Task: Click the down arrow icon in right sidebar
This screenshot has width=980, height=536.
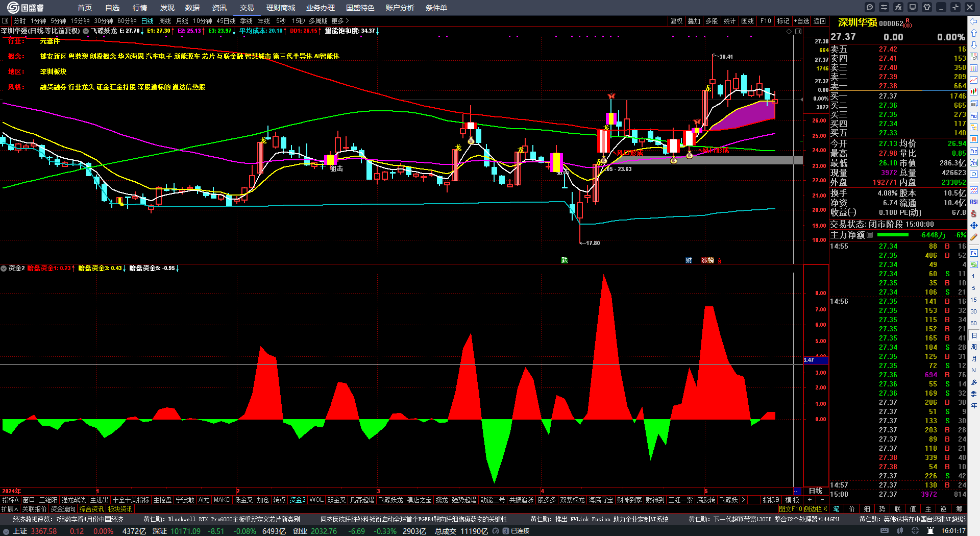Action: point(974,45)
